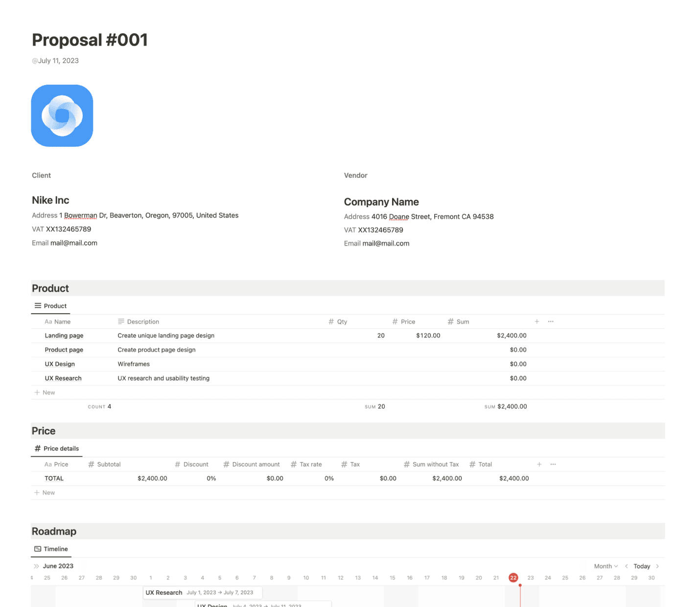Click the Sum without Tax column header
Screen dimensions: 700x607
pos(431,465)
